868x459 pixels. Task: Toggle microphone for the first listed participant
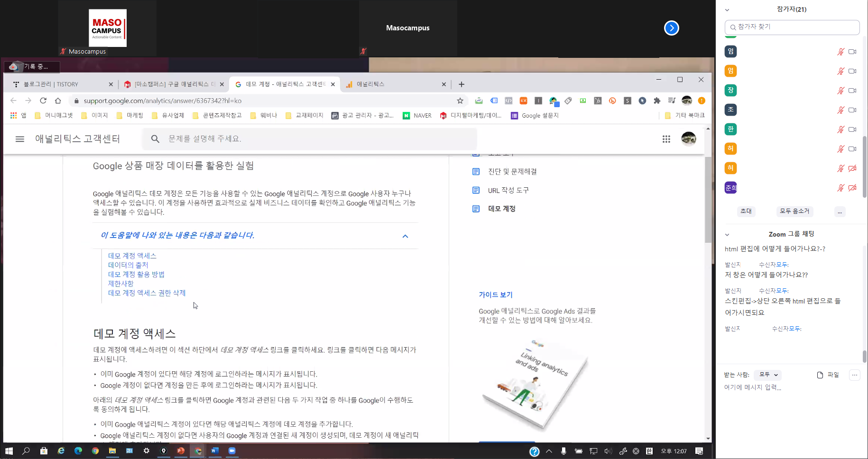[840, 52]
